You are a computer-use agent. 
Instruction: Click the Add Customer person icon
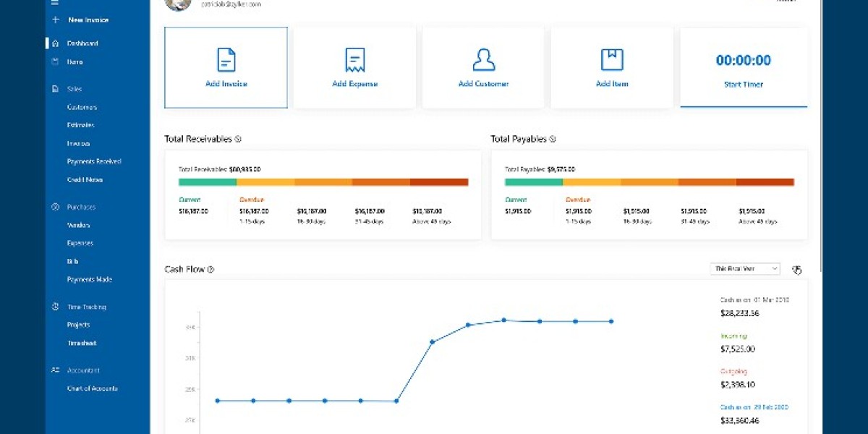[x=483, y=60]
